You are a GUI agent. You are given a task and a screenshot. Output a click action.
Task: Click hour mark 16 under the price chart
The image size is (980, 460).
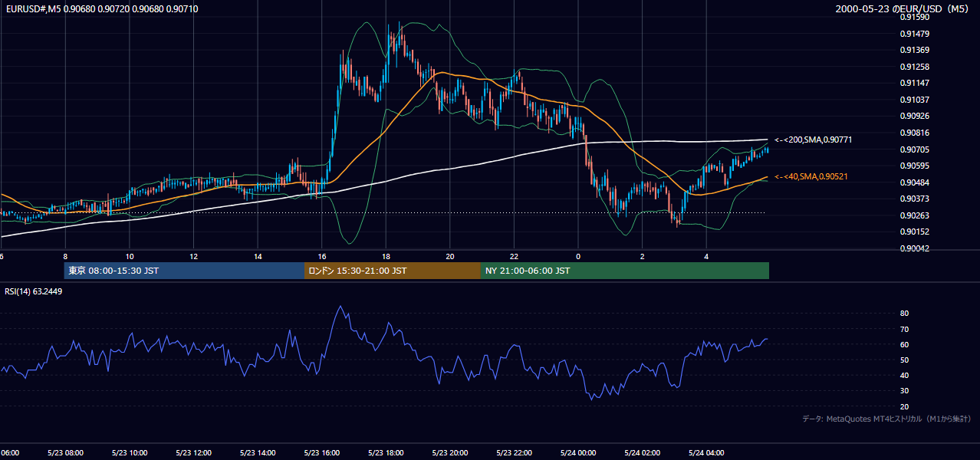[321, 256]
